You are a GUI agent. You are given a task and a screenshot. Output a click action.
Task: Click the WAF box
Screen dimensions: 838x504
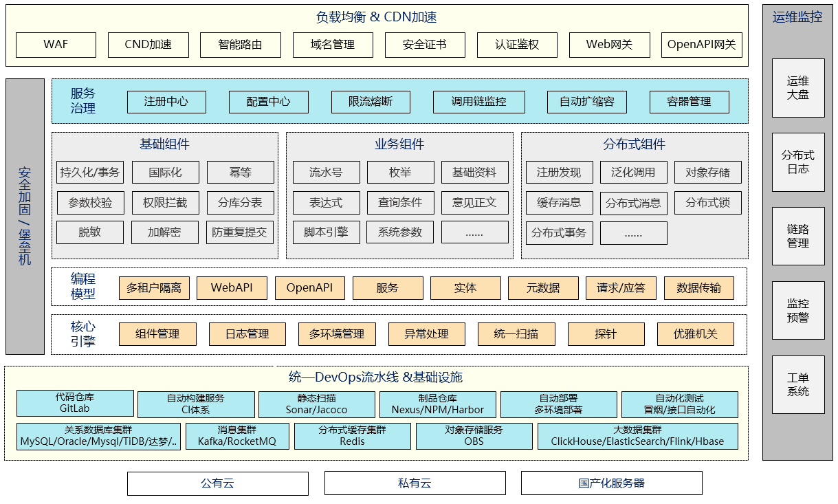point(56,45)
